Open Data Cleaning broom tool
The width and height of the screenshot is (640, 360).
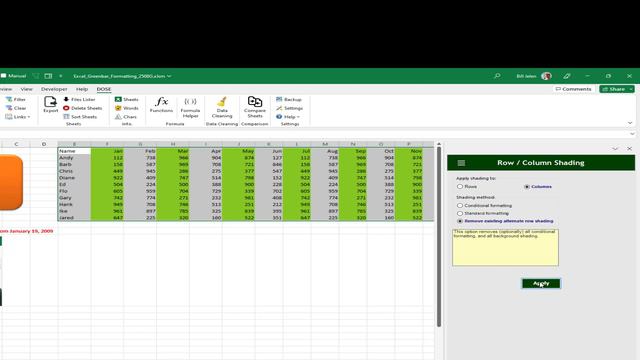(x=222, y=107)
